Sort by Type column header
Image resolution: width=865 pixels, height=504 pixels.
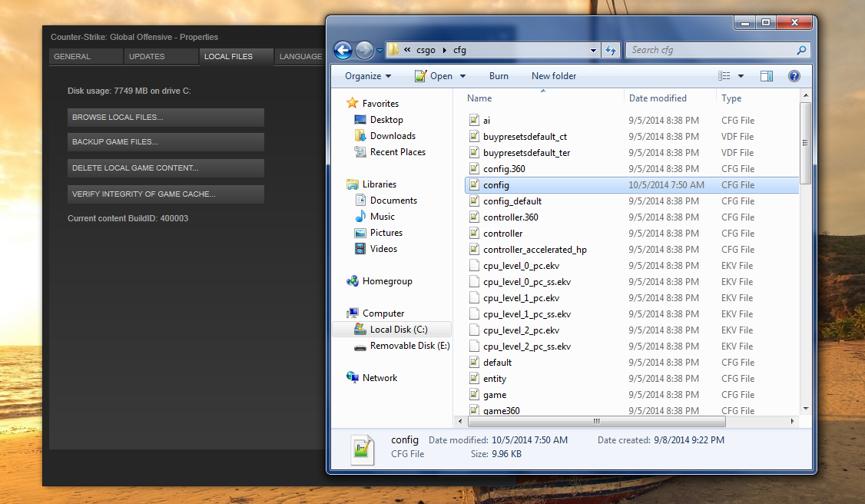point(731,98)
